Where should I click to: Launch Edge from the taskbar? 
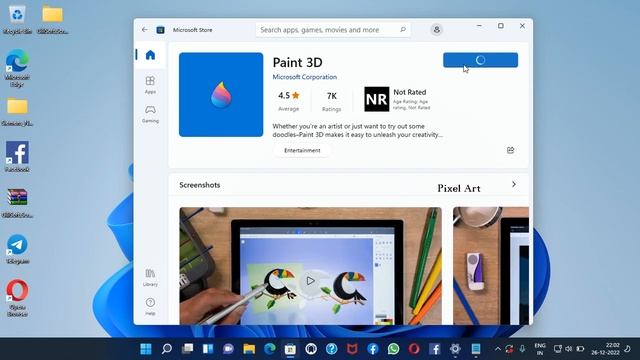pyautogui.click(x=270, y=349)
